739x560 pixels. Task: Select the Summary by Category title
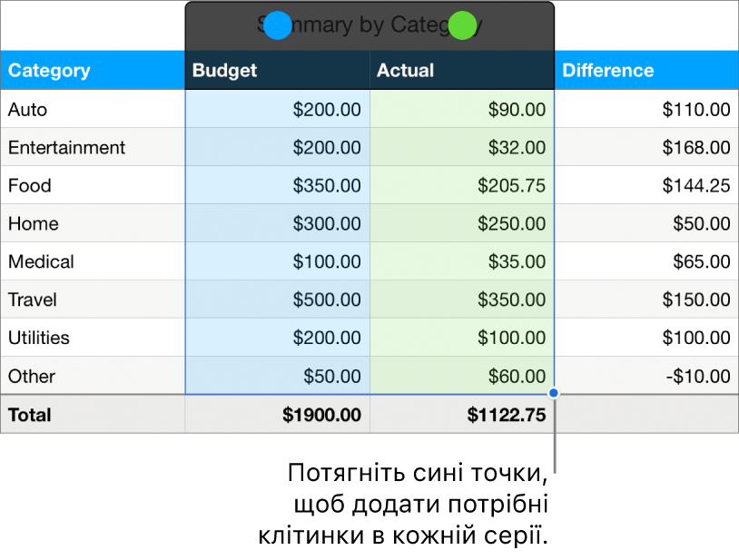point(369,25)
